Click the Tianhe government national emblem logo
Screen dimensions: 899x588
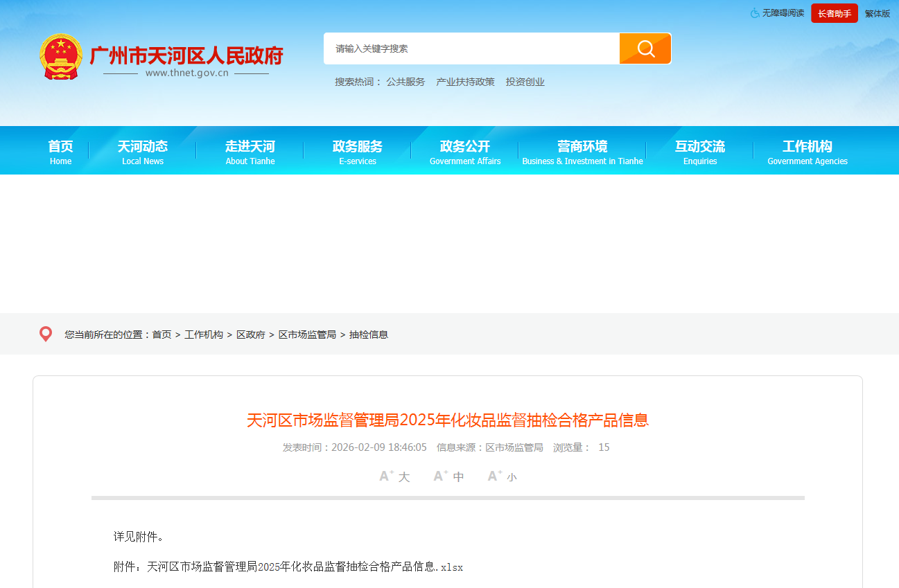[x=60, y=55]
